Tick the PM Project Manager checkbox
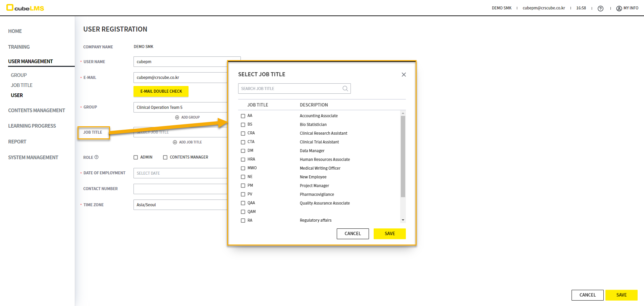Viewport: 644px width, 306px height. pos(243,186)
